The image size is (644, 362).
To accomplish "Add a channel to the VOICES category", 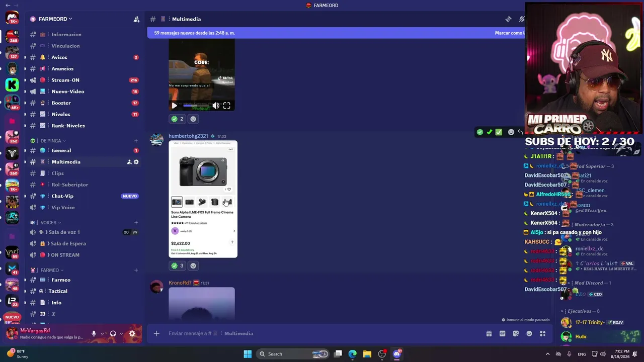I will tap(136, 222).
